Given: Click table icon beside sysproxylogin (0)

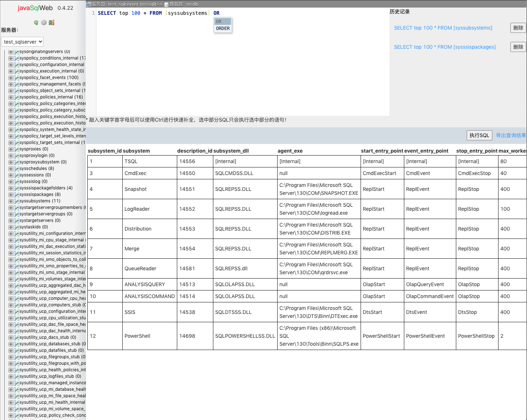Looking at the screenshot, I should click(x=17, y=156).
